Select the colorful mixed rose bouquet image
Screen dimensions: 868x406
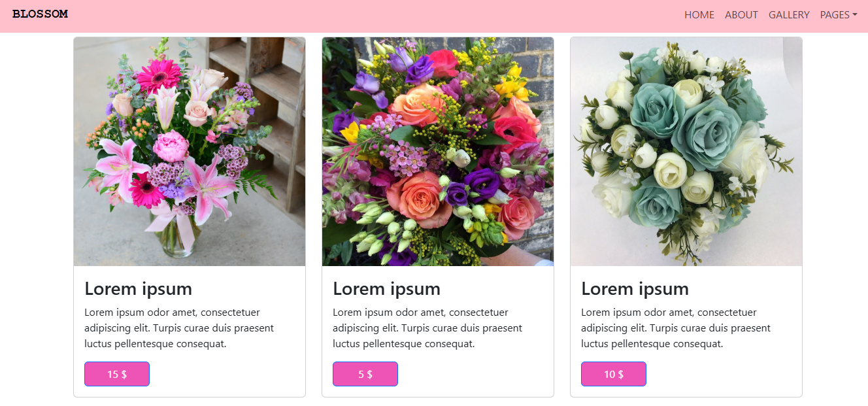438,152
